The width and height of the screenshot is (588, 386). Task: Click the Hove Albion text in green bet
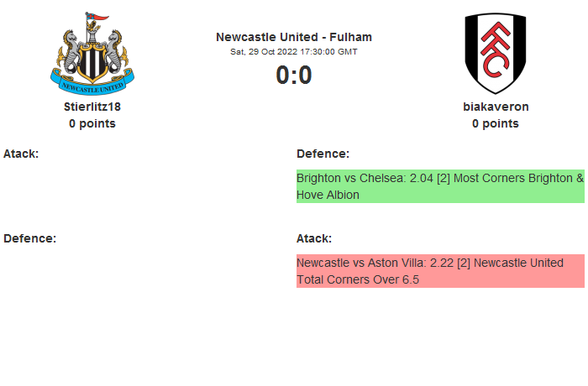point(328,195)
